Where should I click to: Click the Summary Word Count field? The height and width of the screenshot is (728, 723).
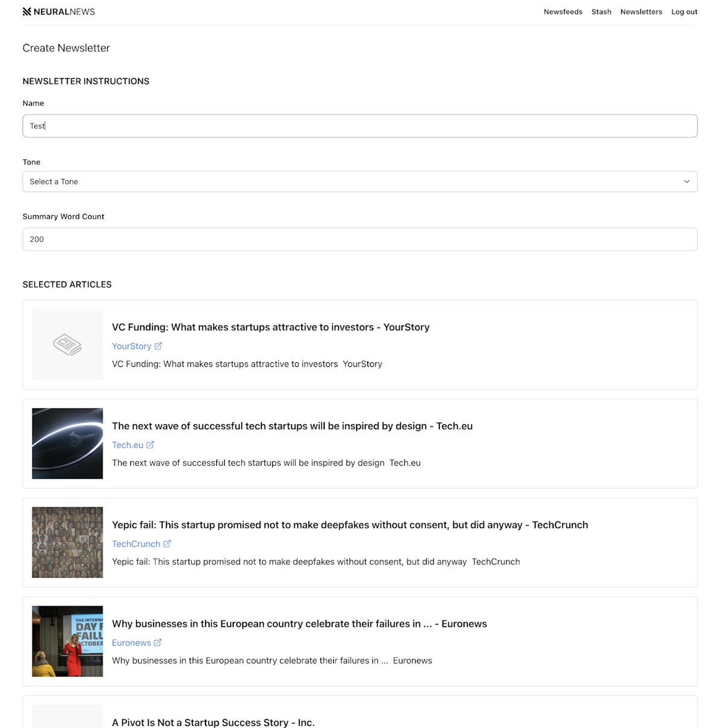tap(360, 239)
